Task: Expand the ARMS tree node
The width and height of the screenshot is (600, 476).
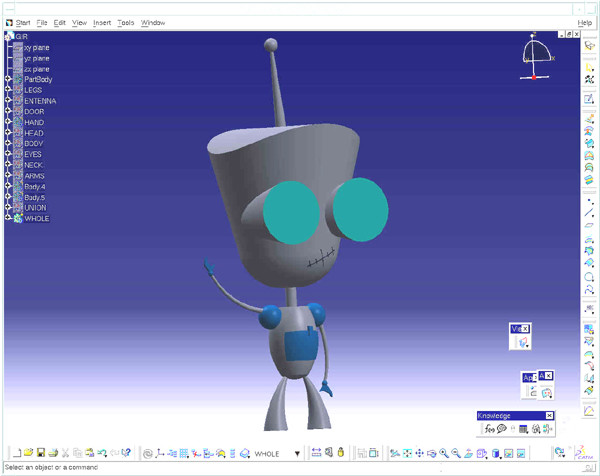Action: tap(8, 175)
